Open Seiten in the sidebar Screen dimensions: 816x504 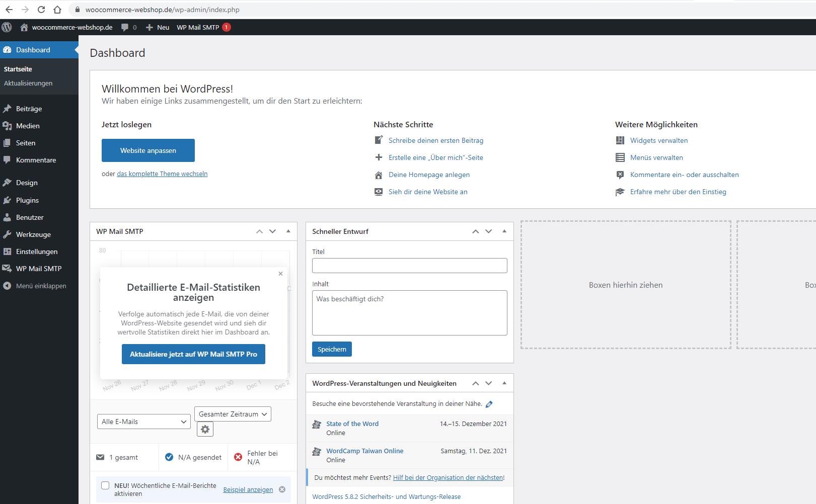[39, 143]
